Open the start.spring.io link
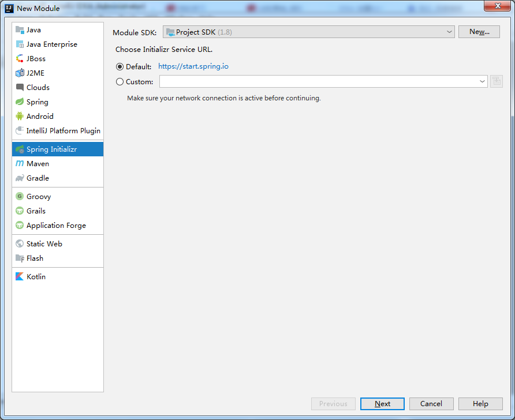The image size is (515, 420). tap(193, 66)
